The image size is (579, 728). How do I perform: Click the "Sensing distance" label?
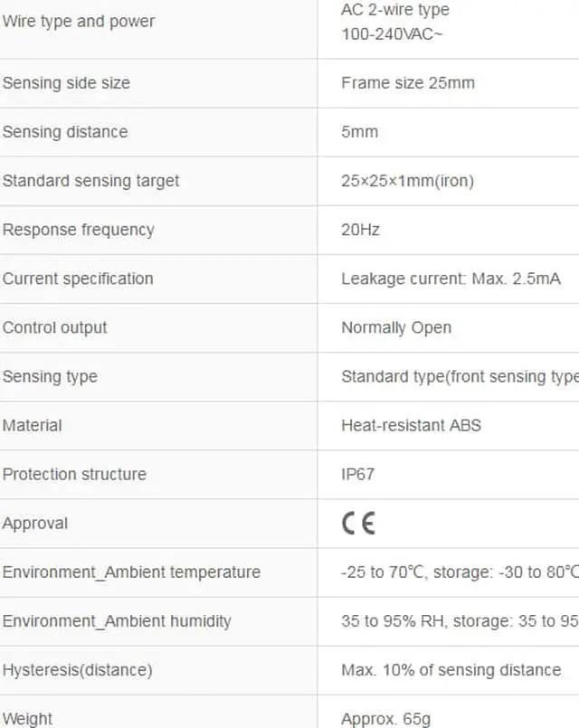coord(65,132)
